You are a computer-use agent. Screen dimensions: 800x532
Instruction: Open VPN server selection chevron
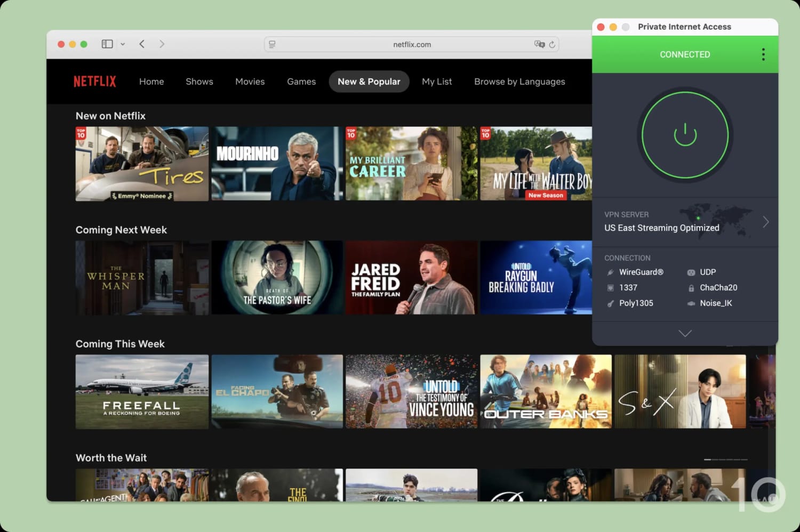[766, 222]
